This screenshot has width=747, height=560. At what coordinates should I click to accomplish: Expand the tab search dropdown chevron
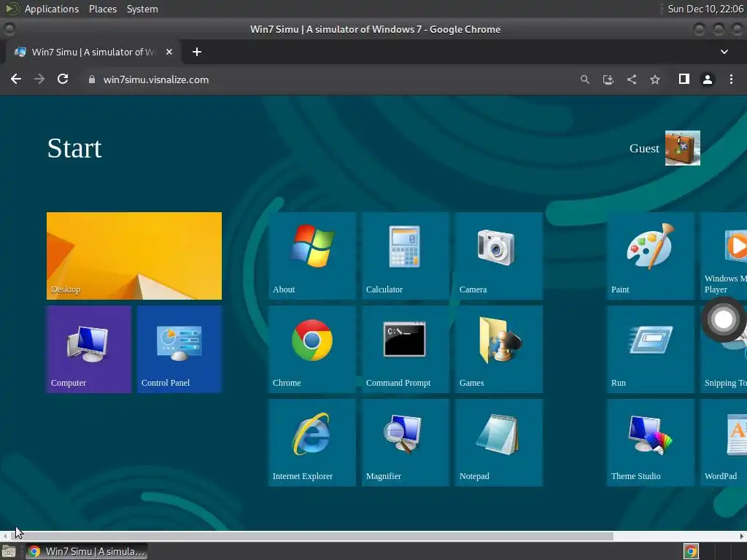click(724, 52)
